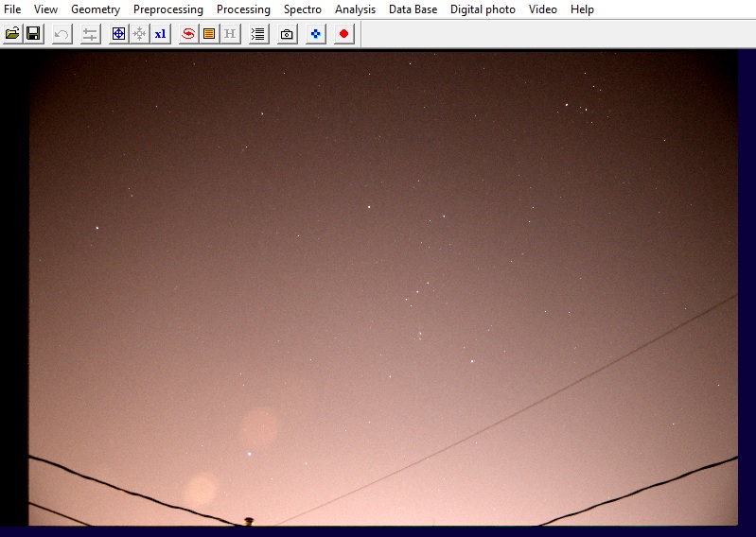Click the blue four-dot cluster icon

tap(316, 34)
